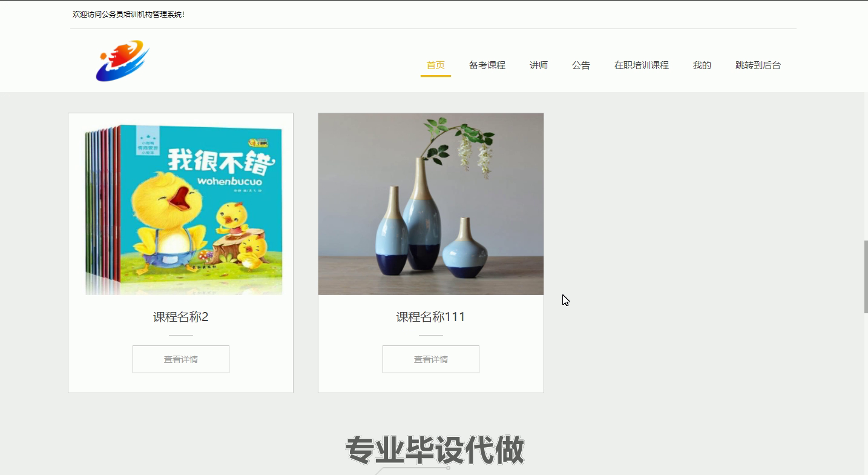Go to 备考课程 in the navigation
The image size is (868, 475).
tap(487, 65)
